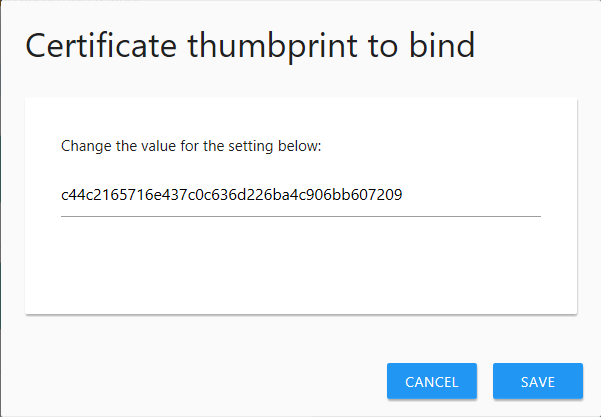Click the empty footer area left of CANCEL
The image size is (601, 417).
[200, 381]
